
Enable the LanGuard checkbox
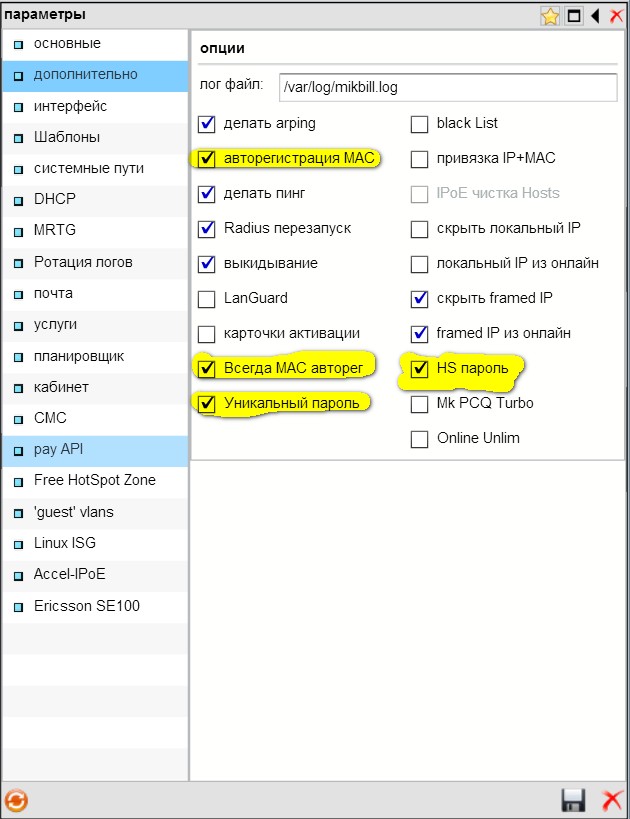207,299
